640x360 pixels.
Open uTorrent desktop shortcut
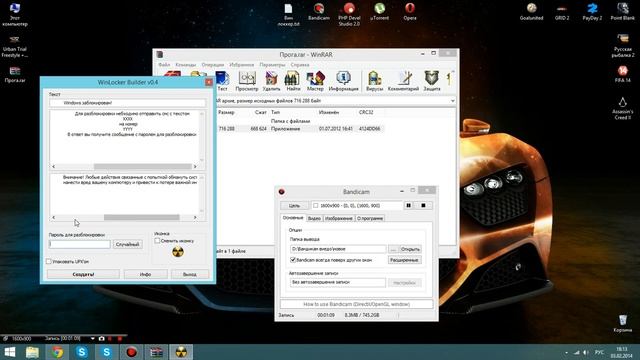[379, 11]
